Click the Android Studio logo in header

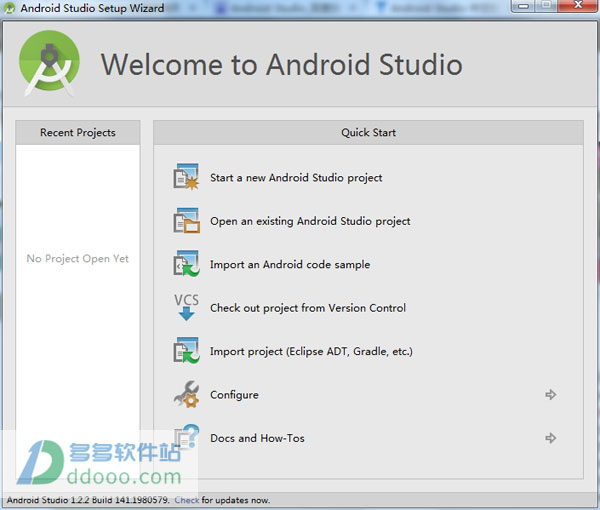click(x=49, y=64)
